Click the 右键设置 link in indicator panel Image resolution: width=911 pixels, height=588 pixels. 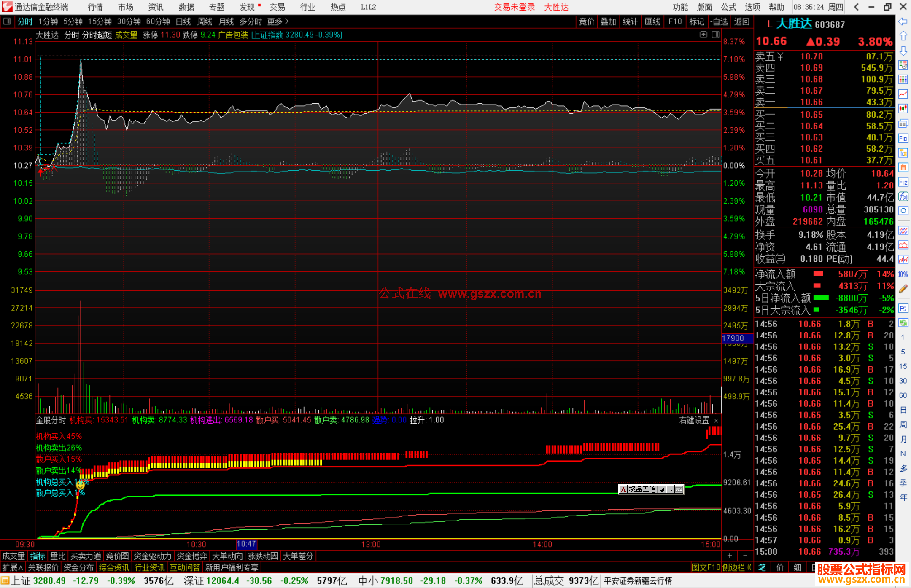click(x=694, y=420)
